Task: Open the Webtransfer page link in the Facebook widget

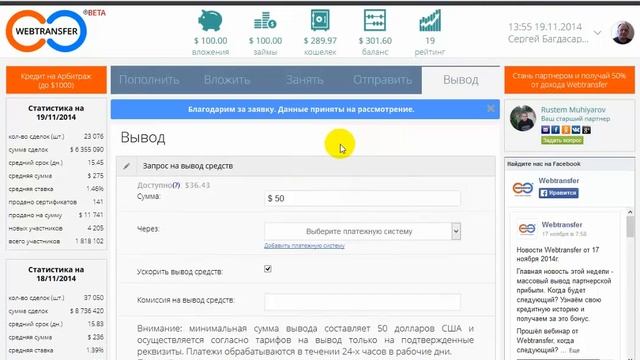Action: pyautogui.click(x=558, y=180)
